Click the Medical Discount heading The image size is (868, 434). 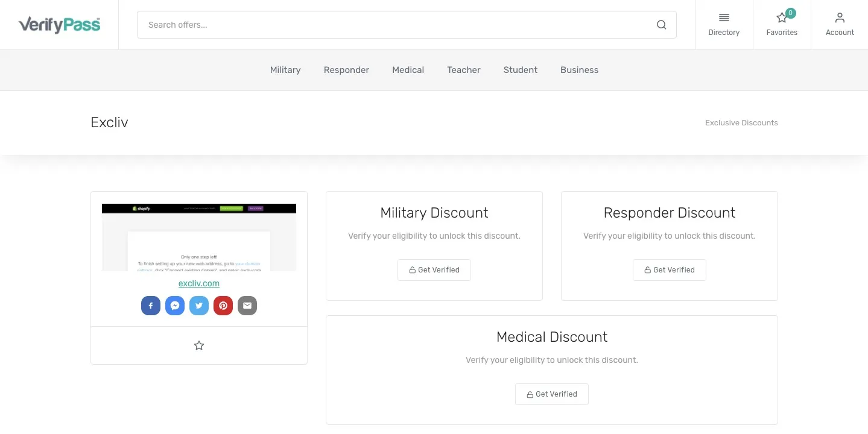point(552,337)
